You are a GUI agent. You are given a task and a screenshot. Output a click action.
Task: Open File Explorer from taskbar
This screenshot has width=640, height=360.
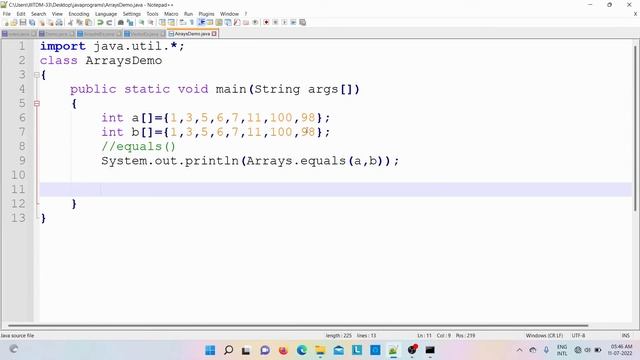(320, 350)
